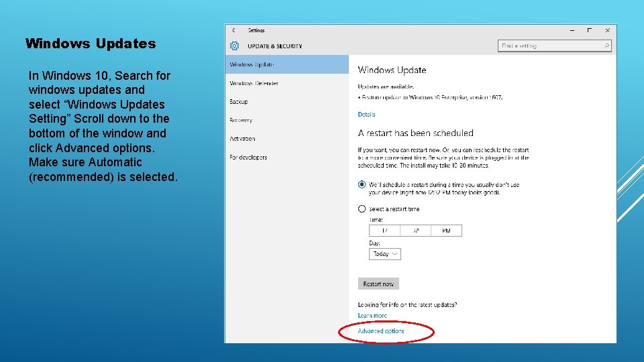Close the Settings window

[x=608, y=30]
